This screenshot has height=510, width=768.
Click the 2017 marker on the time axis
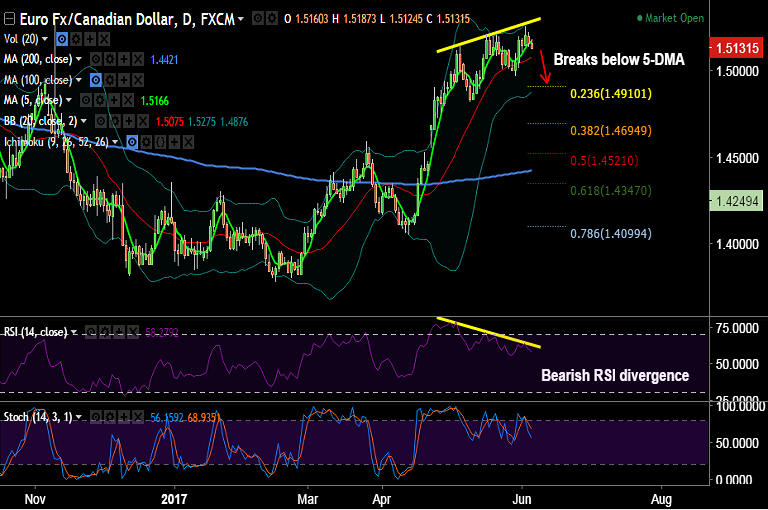pyautogui.click(x=174, y=499)
